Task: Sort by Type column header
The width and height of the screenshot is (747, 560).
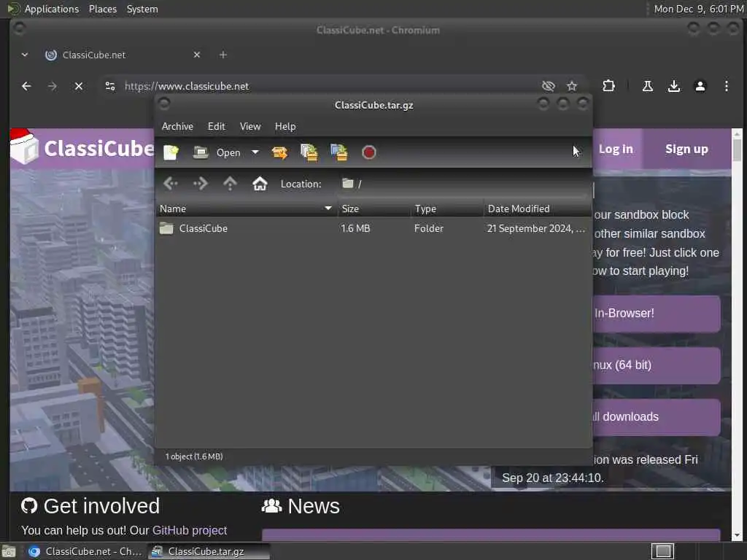Action: (447, 209)
